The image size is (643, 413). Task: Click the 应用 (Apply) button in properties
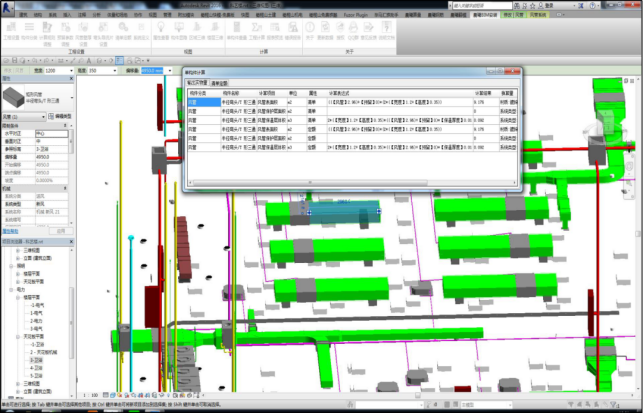(63, 229)
